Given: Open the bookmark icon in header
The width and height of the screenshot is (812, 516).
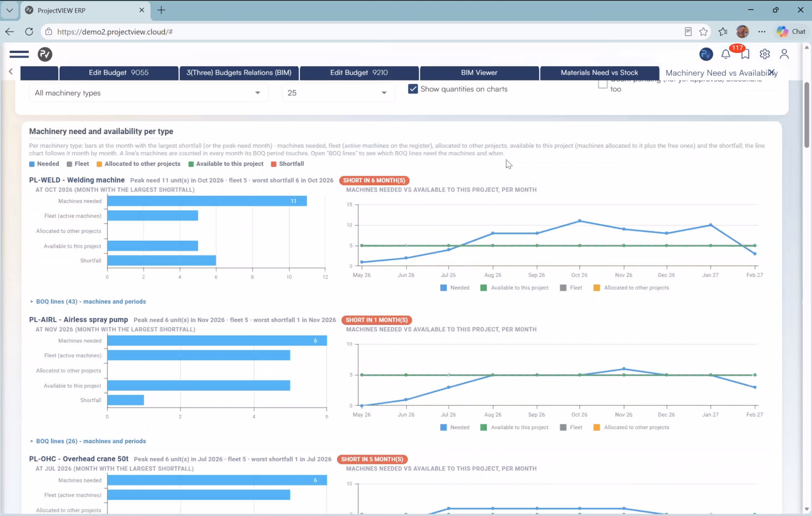Looking at the screenshot, I should [x=745, y=54].
